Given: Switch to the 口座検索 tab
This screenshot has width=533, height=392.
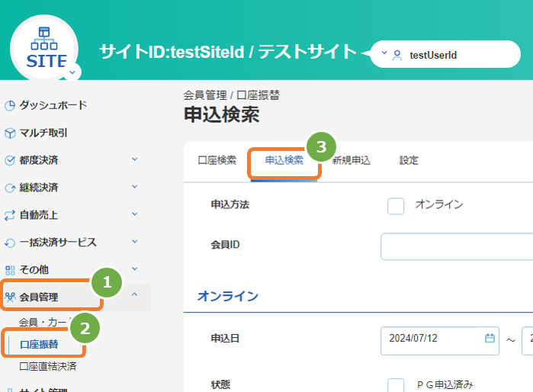Looking at the screenshot, I should [x=217, y=160].
